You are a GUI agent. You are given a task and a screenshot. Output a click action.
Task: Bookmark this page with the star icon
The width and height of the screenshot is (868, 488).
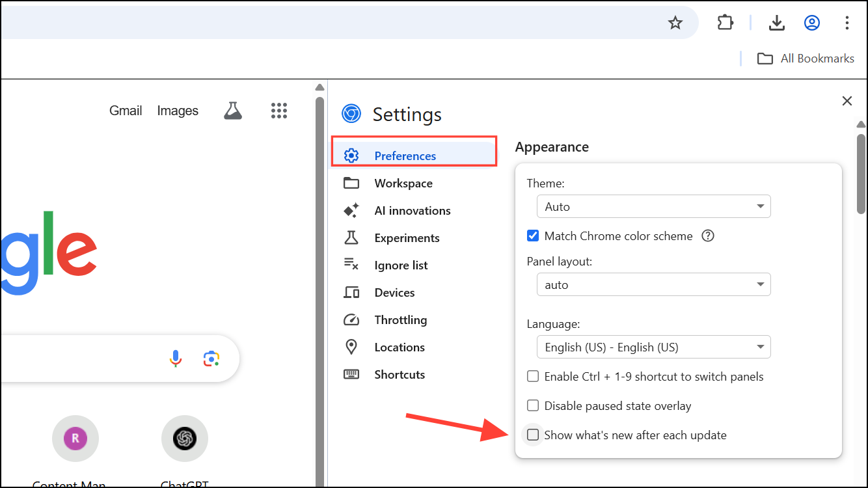click(x=675, y=23)
